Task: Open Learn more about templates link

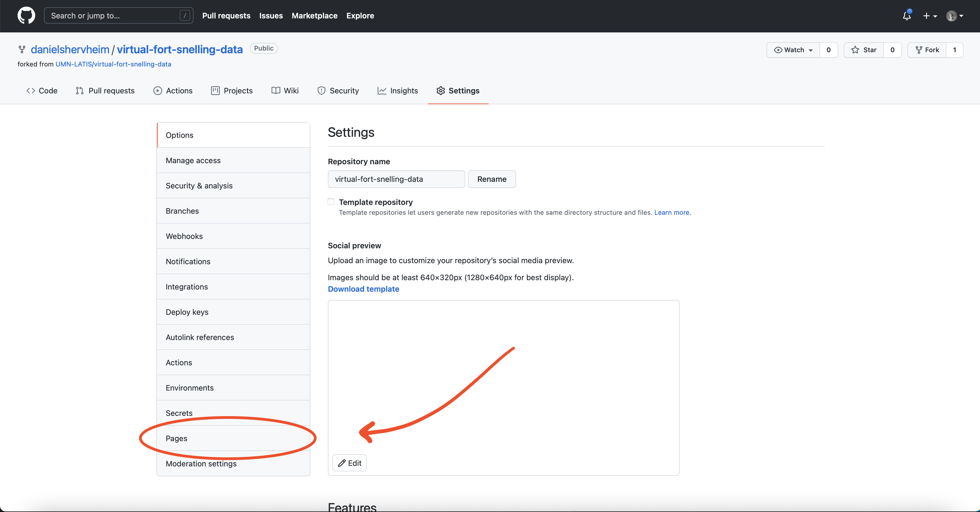Action: [671, 213]
